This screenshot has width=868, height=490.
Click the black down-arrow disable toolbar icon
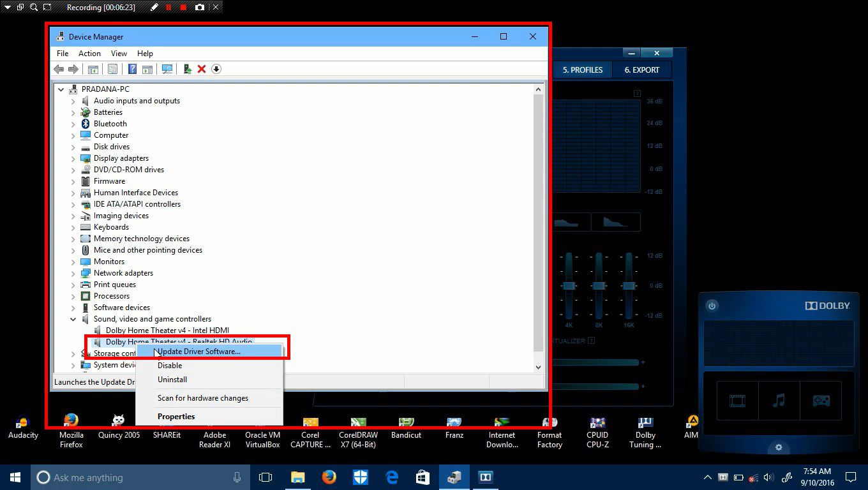(216, 69)
